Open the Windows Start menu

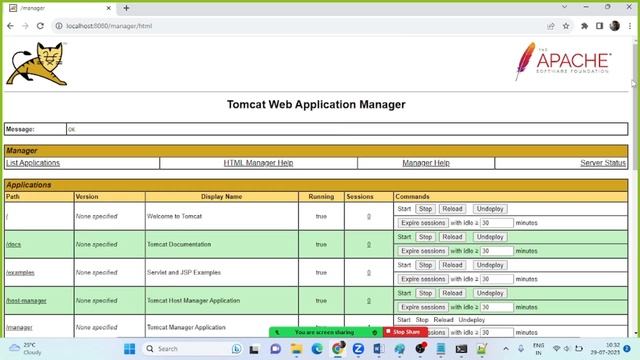click(x=129, y=349)
